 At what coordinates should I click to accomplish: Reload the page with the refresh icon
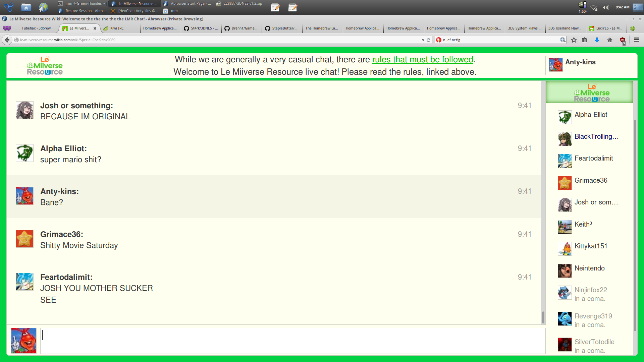pos(428,40)
